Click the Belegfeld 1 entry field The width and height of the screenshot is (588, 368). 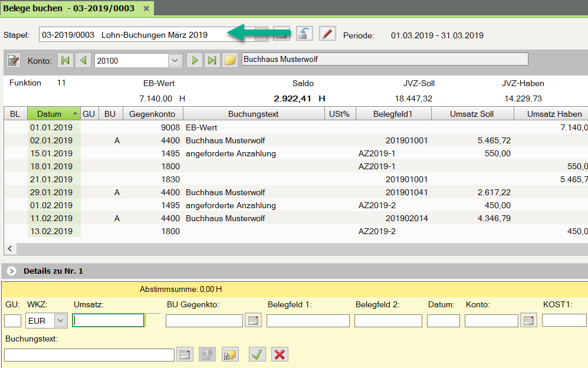coord(308,321)
